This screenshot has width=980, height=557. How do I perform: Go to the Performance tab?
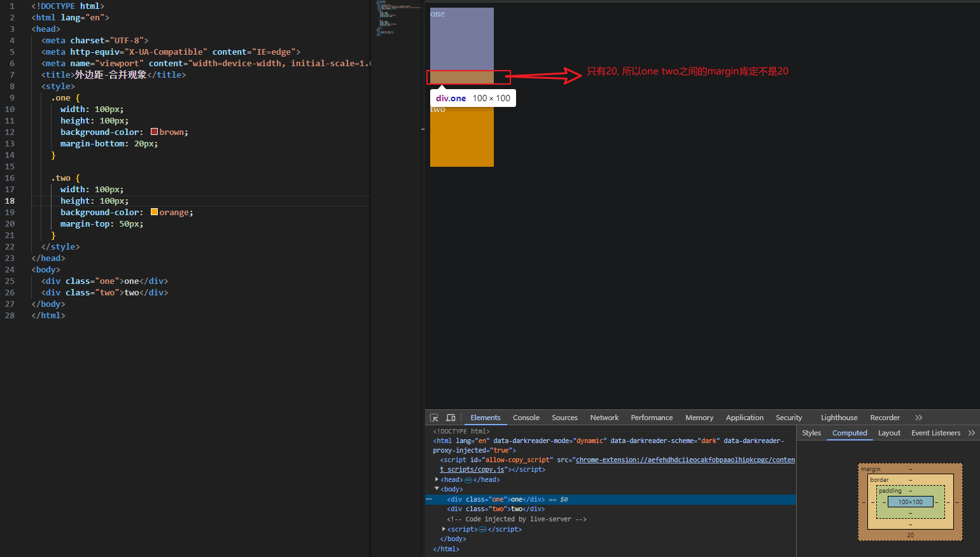pos(652,418)
